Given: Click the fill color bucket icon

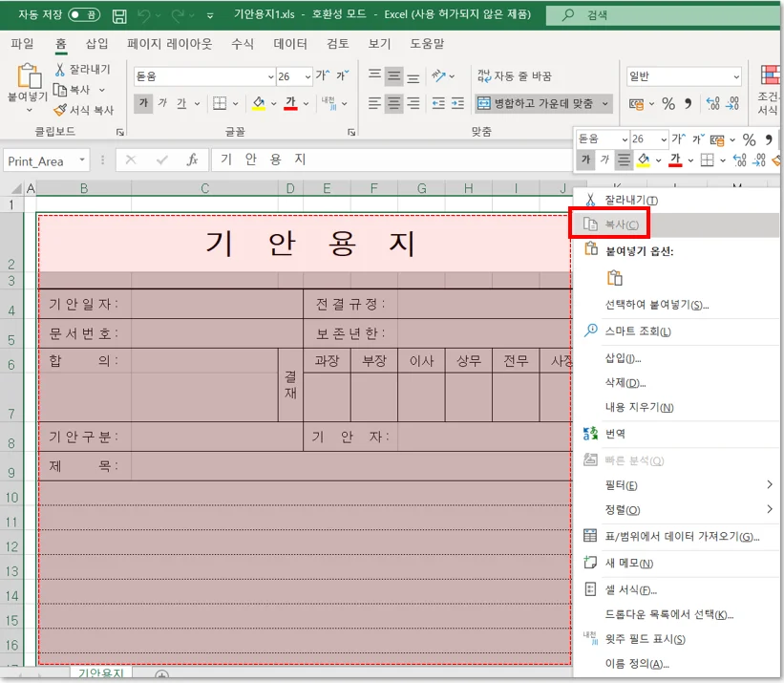Looking at the screenshot, I should [x=257, y=103].
